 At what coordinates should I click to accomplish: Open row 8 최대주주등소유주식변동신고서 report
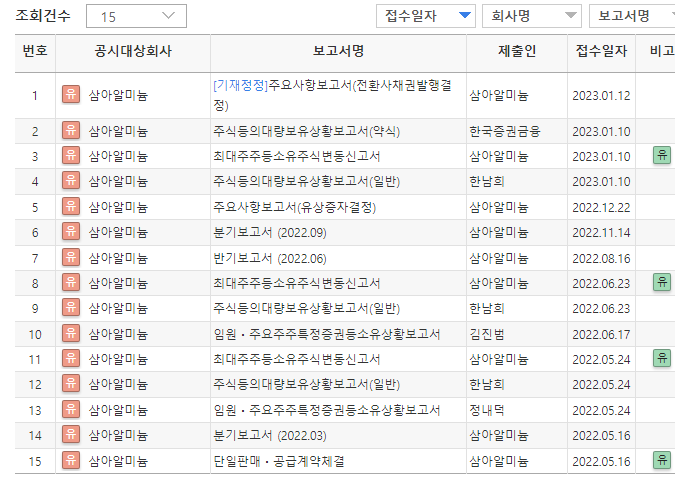click(x=297, y=283)
